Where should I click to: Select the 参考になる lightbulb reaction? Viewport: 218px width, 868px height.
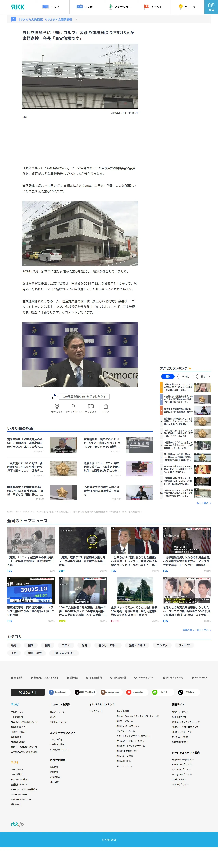pos(57,408)
